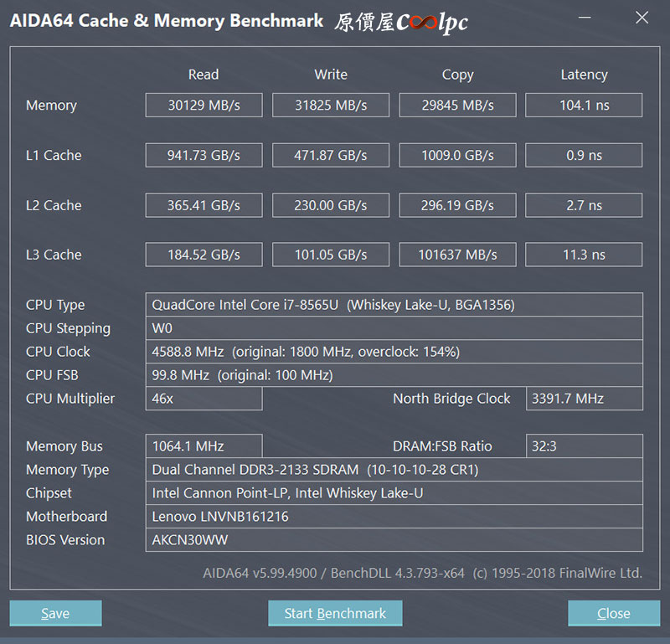
Task: Click the L1 Cache row label
Action: tap(54, 155)
